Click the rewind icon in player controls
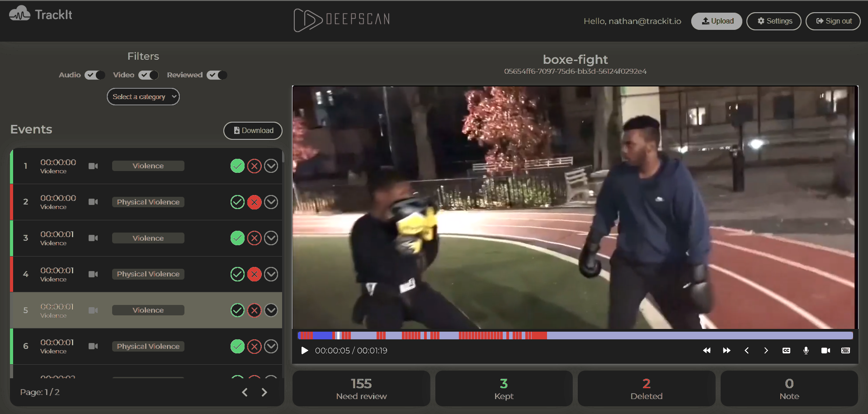The height and width of the screenshot is (414, 868). tap(707, 351)
